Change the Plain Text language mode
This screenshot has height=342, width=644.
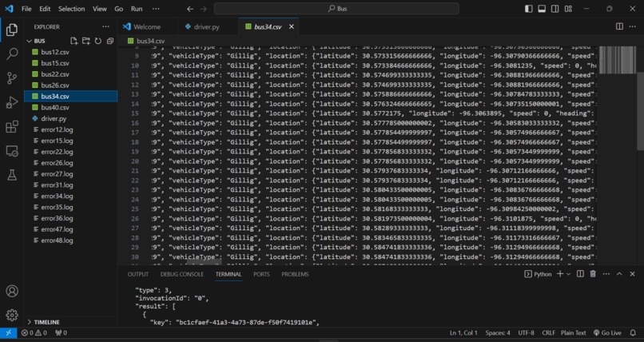(574, 333)
